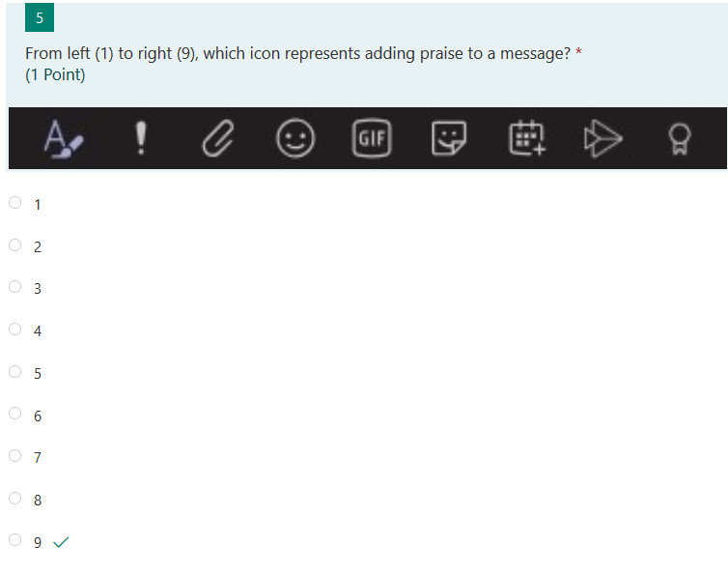Screen dimensions: 728x574
Task: Click the paperclip attach icon
Action: pos(218,138)
